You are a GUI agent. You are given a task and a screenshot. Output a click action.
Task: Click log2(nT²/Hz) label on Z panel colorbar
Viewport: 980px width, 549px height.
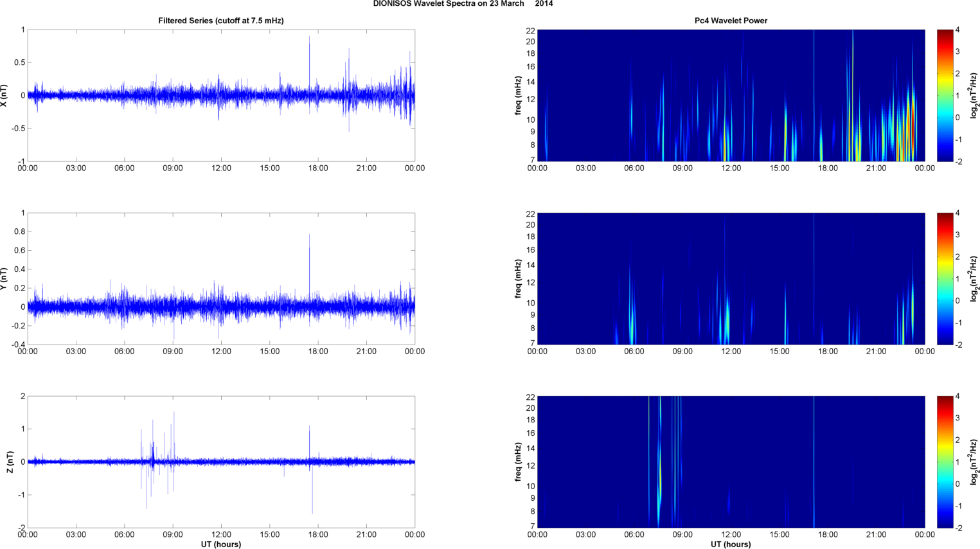click(x=974, y=462)
